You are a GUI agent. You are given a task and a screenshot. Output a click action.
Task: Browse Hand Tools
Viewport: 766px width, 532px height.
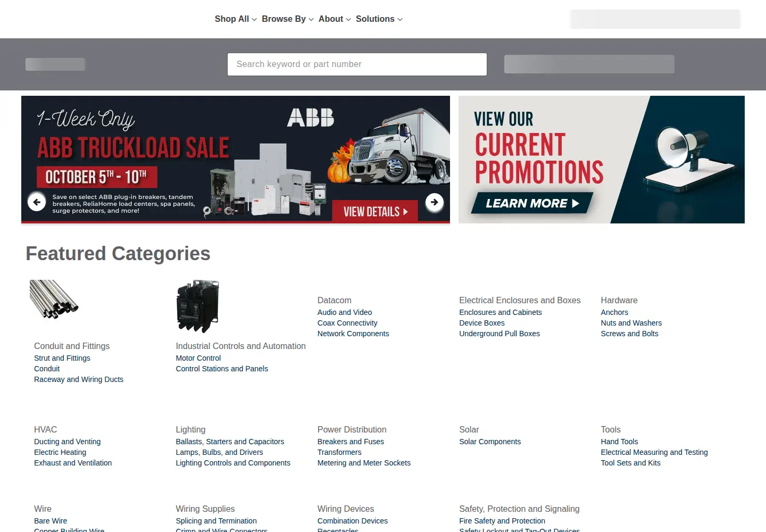pos(619,442)
